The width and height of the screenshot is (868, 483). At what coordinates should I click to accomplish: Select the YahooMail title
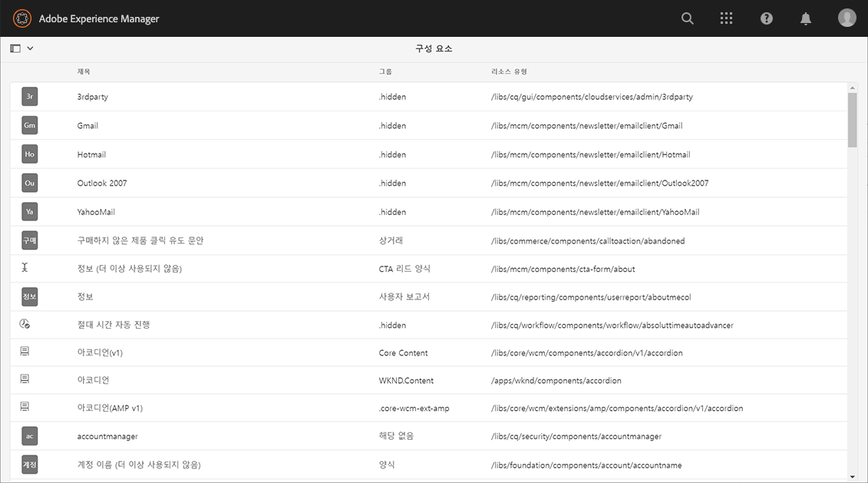pyautogui.click(x=96, y=212)
